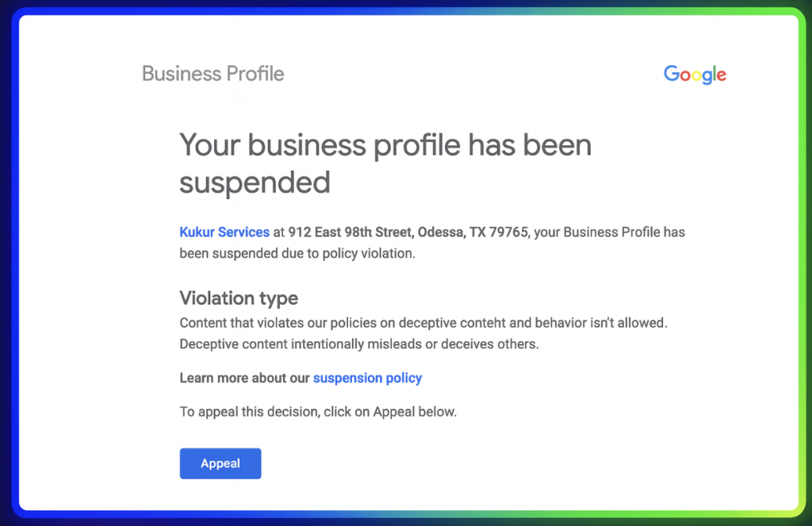The image size is (812, 526).
Task: Click the blue Appeal button
Action: [x=220, y=463]
